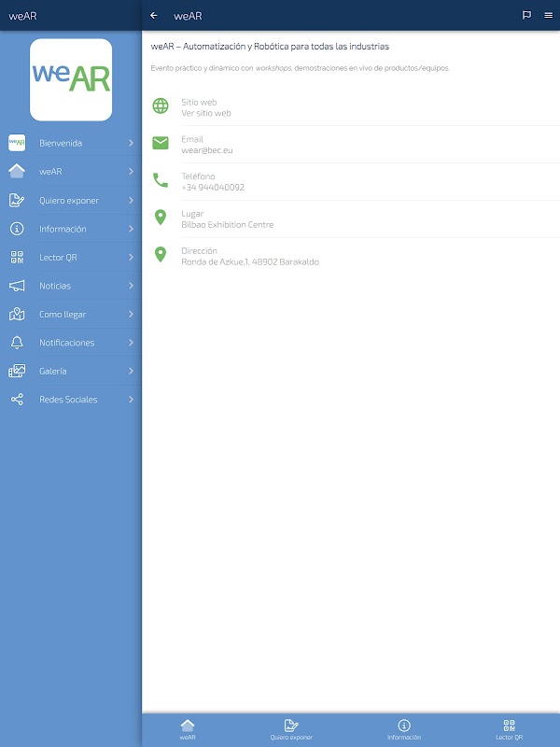This screenshot has height=747, width=560.
Task: Expand the Bienvenida chevron
Action: click(131, 143)
